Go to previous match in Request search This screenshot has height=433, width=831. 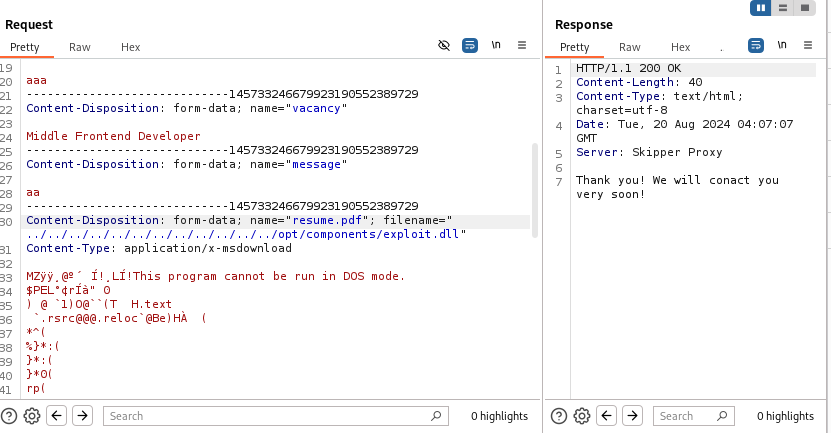point(57,416)
